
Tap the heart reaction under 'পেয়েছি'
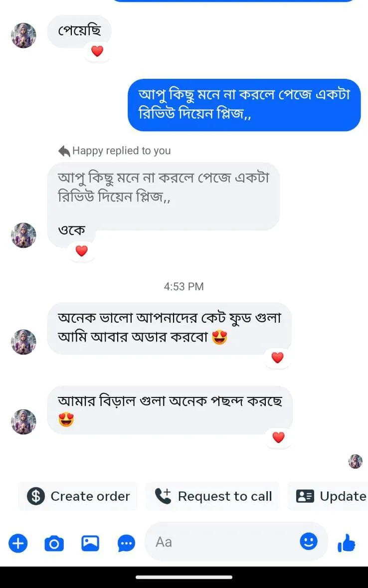click(97, 51)
